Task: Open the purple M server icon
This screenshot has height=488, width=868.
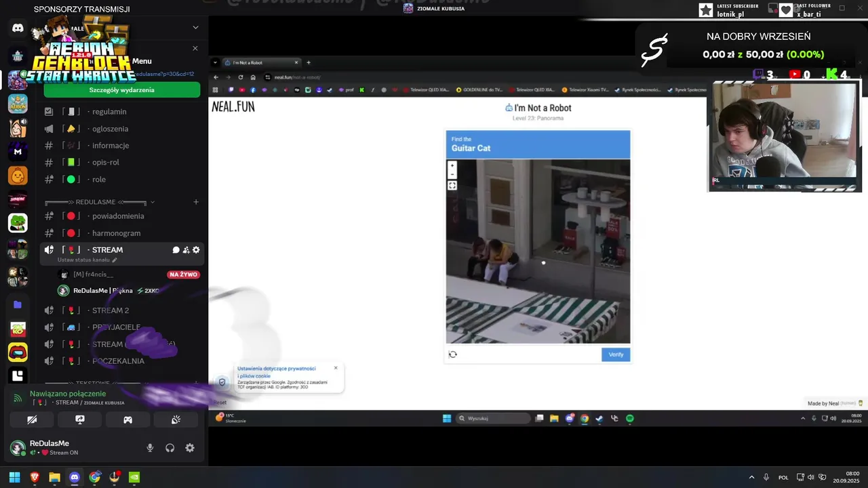Action: (x=18, y=151)
